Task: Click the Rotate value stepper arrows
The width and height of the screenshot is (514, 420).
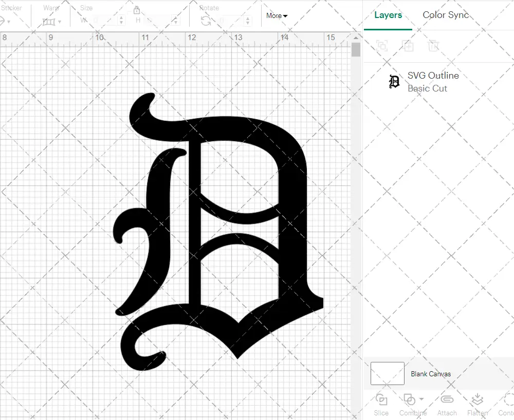Action: pyautogui.click(x=249, y=21)
